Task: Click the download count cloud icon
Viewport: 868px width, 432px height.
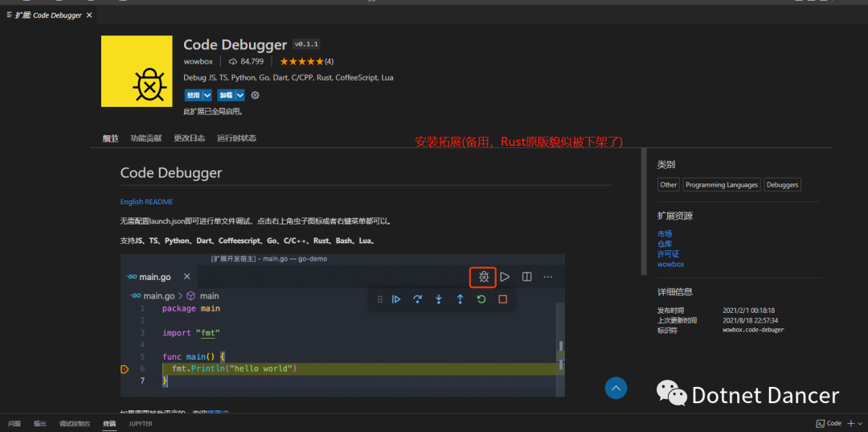Action: pyautogui.click(x=233, y=61)
